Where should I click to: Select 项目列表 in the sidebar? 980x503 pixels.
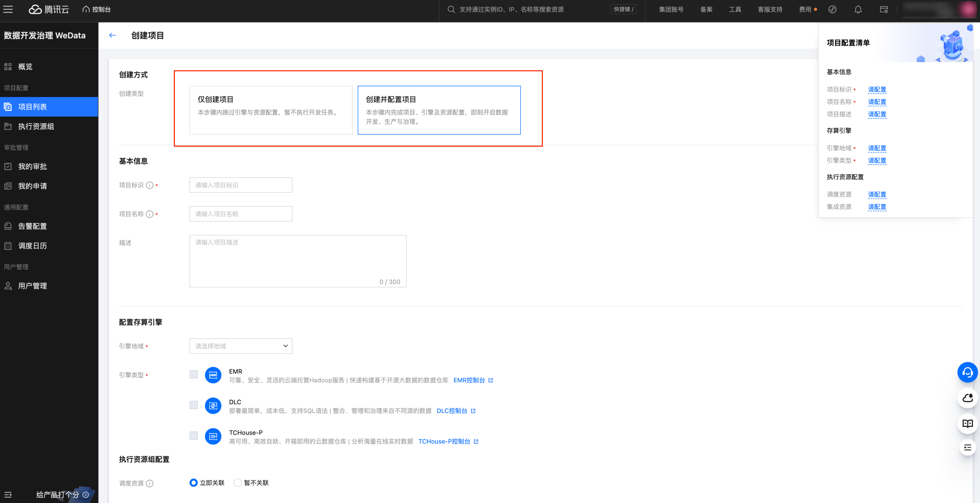pos(49,107)
